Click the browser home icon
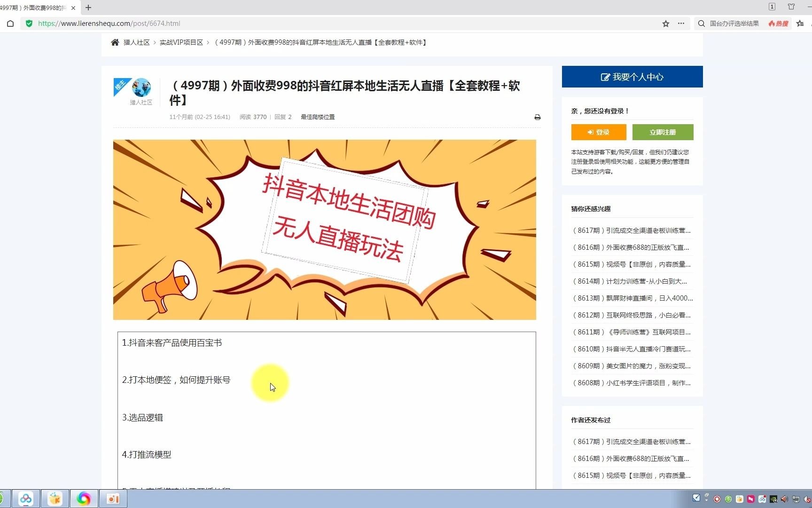The height and width of the screenshot is (508, 812). 10,24
